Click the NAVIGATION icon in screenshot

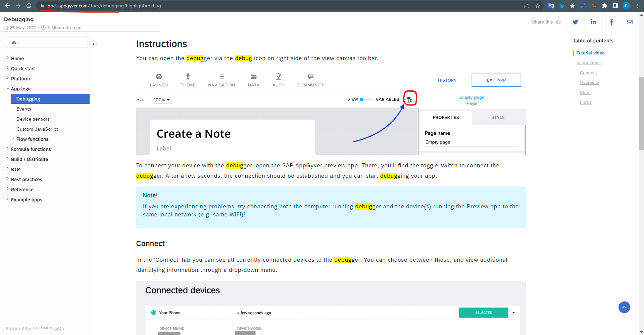[221, 77]
